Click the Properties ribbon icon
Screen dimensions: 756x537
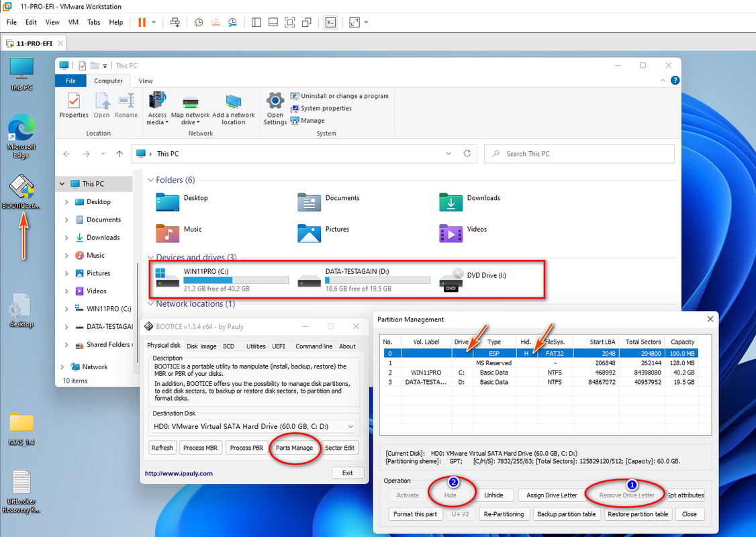click(74, 105)
